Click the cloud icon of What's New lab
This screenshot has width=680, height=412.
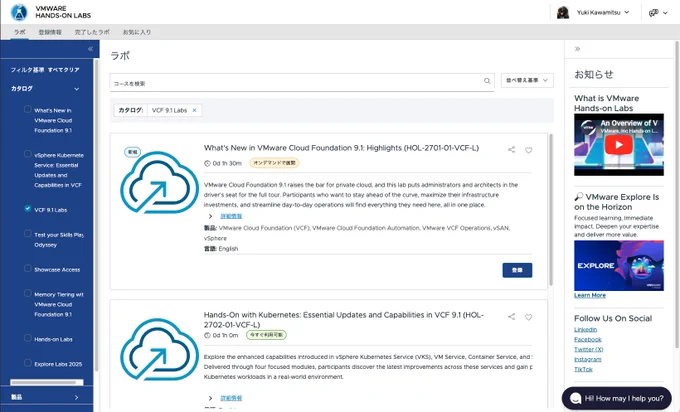[x=159, y=183]
